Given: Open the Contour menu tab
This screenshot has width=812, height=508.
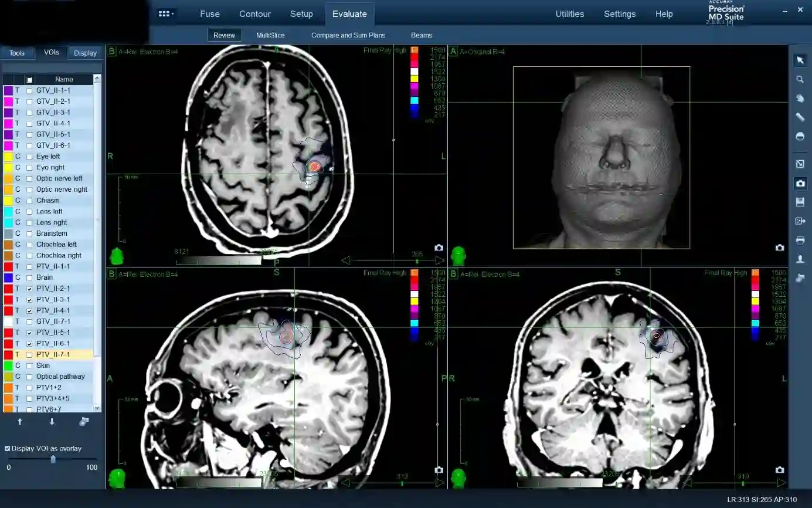Looking at the screenshot, I should [255, 14].
